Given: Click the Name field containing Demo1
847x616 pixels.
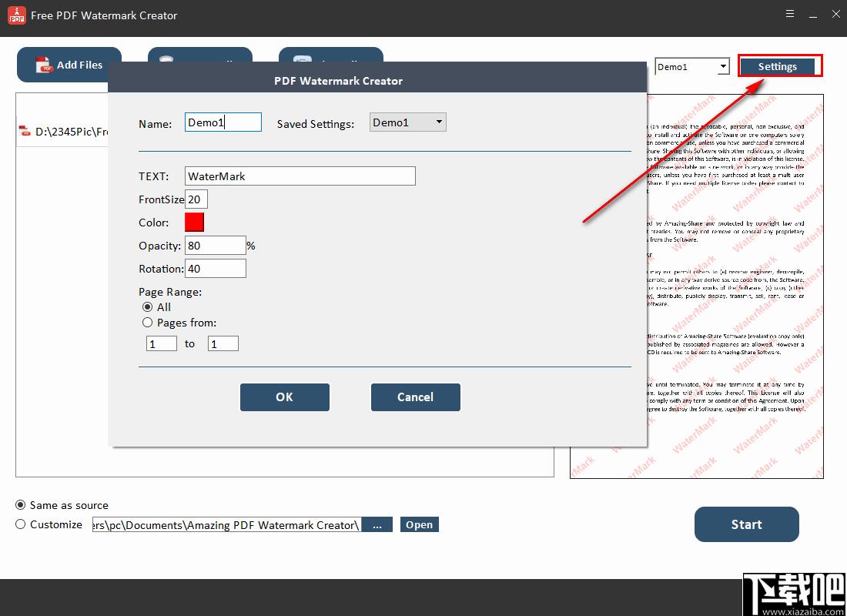Looking at the screenshot, I should pyautogui.click(x=223, y=122).
